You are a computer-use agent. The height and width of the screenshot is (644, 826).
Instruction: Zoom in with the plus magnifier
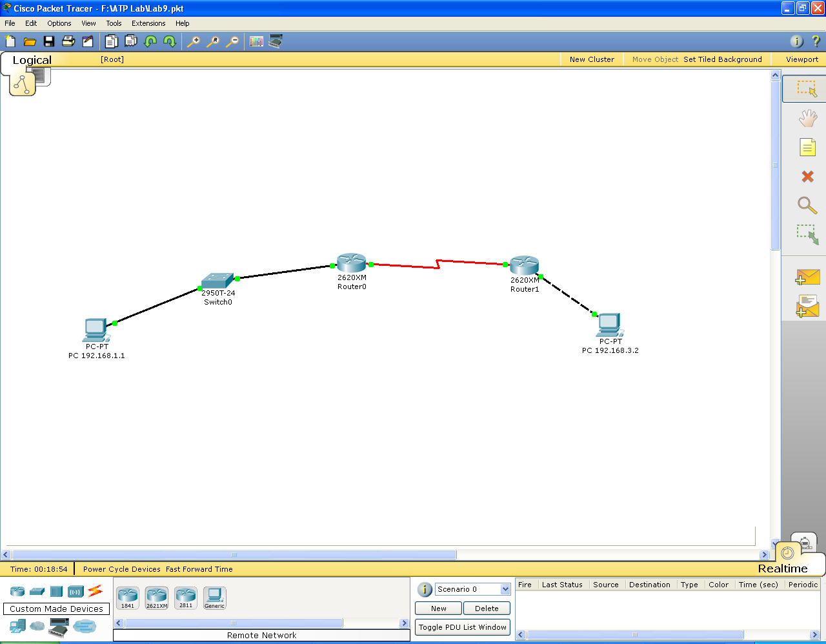point(193,41)
